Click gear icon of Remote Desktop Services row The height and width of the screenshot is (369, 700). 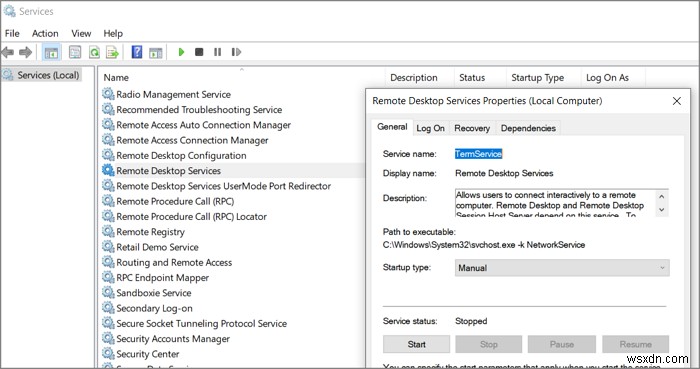pos(108,170)
